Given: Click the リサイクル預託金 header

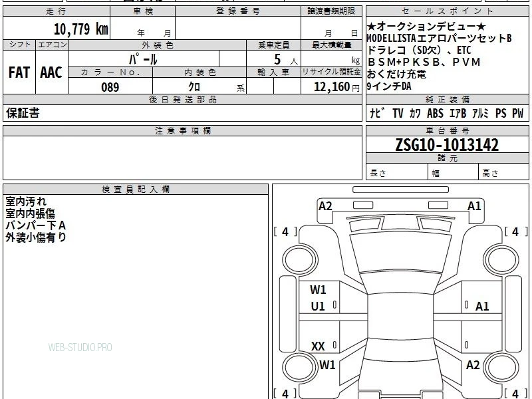Looking at the screenshot, I should pyautogui.click(x=331, y=72).
